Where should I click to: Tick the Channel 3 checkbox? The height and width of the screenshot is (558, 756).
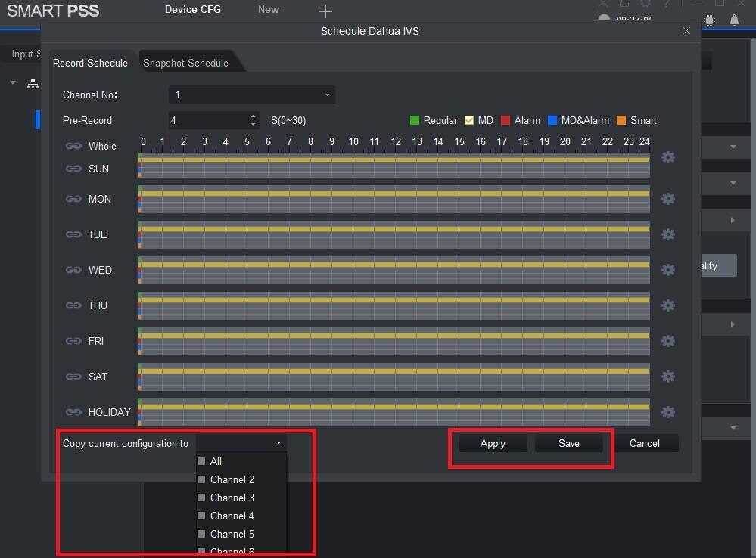[x=201, y=498]
